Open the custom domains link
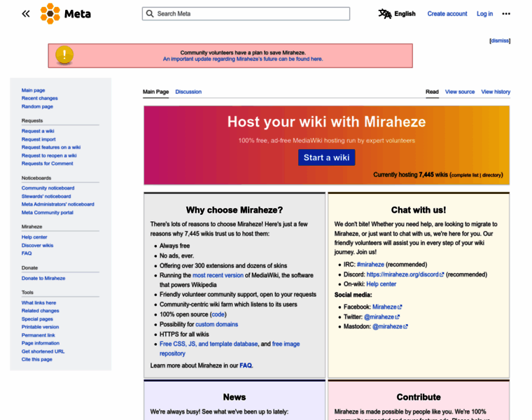This screenshot has width=532, height=420. 216,324
